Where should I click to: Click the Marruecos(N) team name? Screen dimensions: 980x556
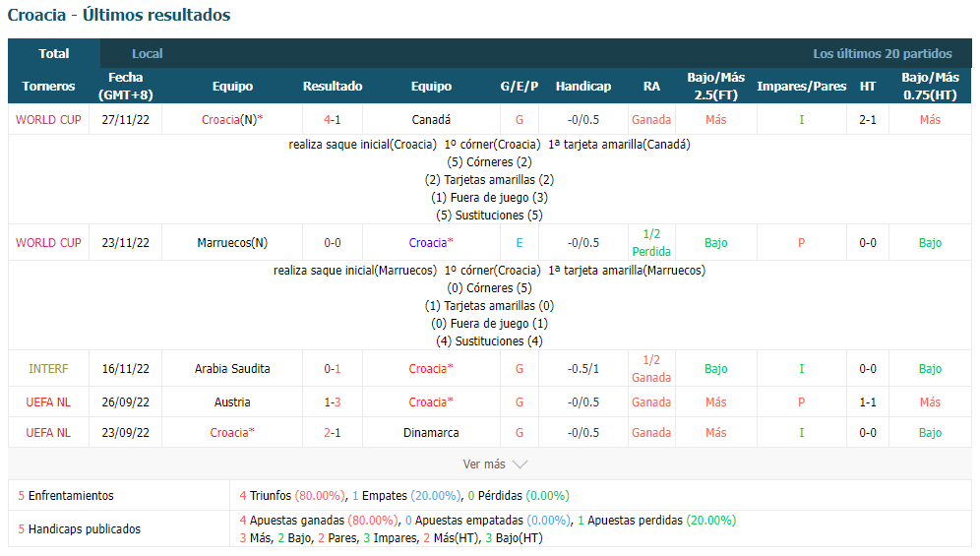pyautogui.click(x=232, y=243)
